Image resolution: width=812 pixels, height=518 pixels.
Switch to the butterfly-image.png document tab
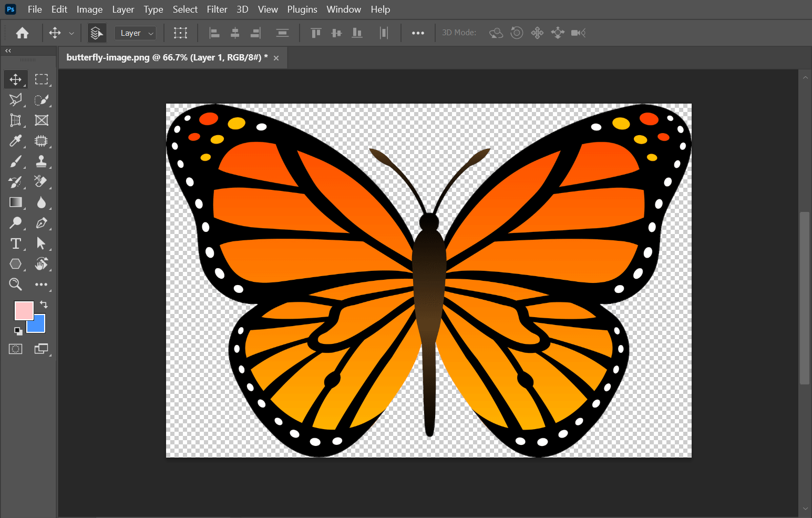click(167, 57)
